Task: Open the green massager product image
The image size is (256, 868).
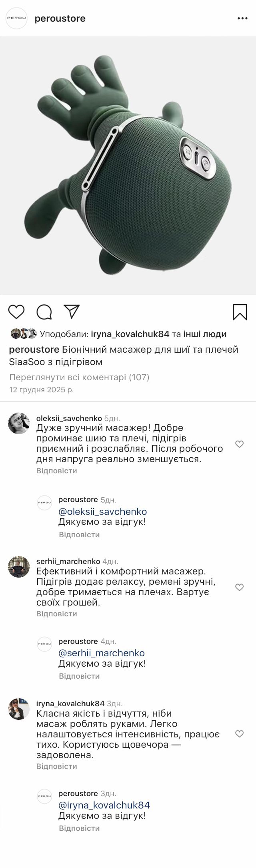Action: point(128,166)
